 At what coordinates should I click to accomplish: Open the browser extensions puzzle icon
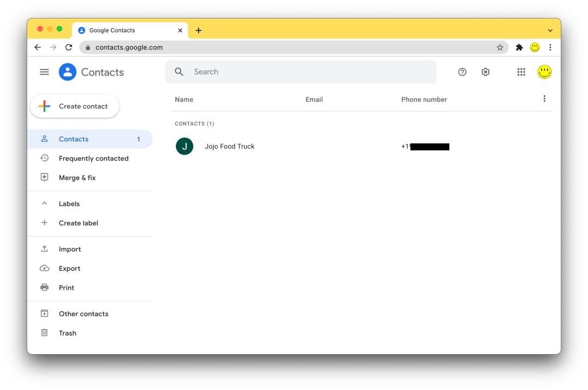(519, 47)
